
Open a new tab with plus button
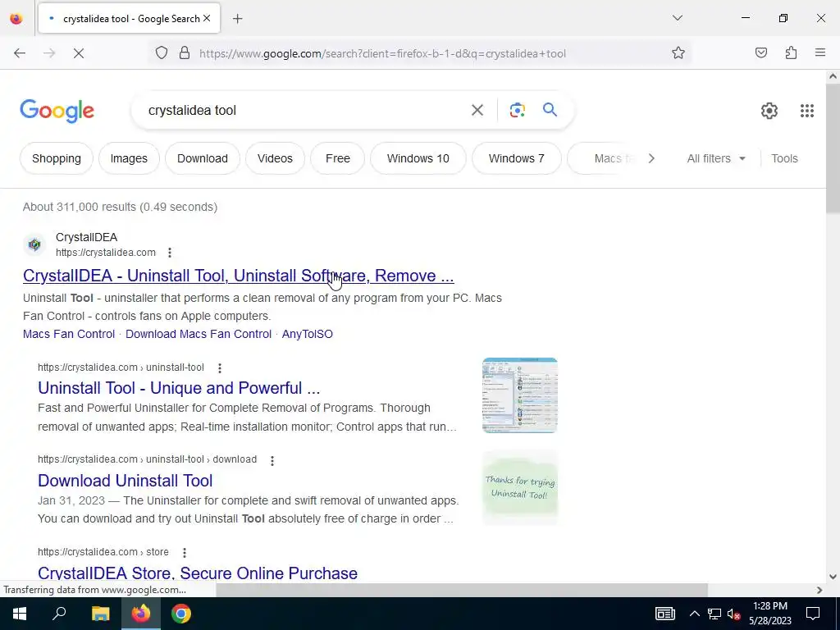tap(238, 19)
